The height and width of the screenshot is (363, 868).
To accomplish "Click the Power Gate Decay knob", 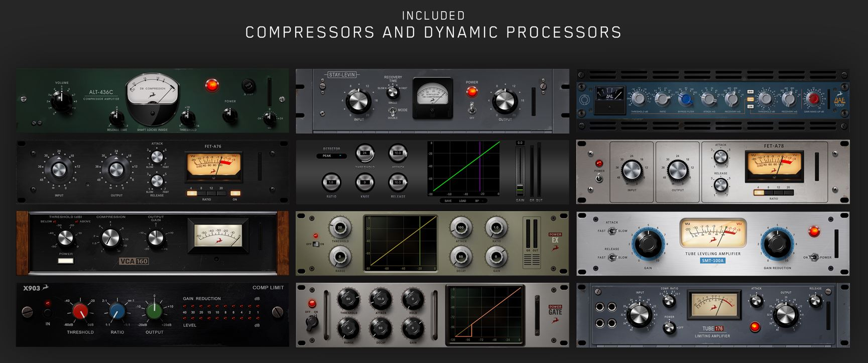I will (381, 329).
